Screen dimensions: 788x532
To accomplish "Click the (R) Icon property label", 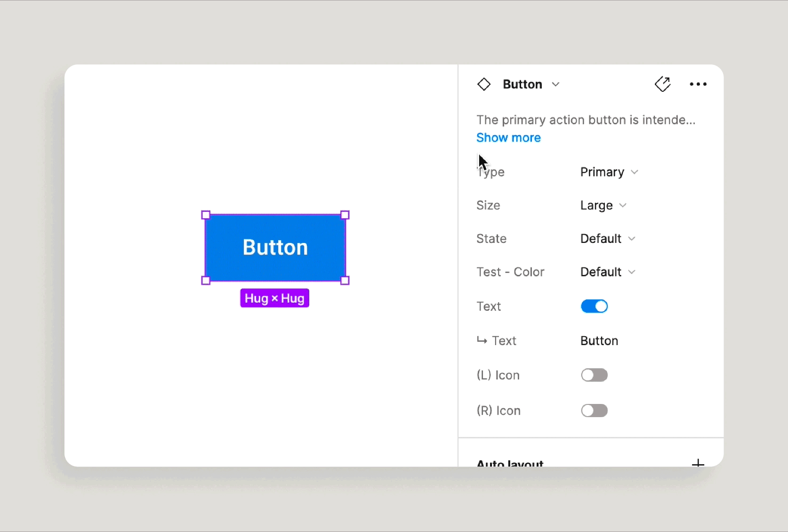I will pyautogui.click(x=499, y=411).
